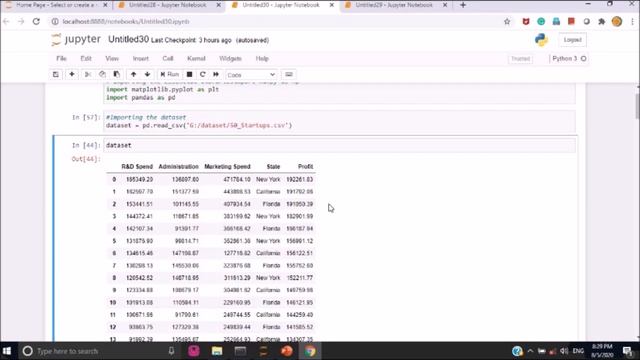
Task: Click the 'Marketing Spend' column header
Action: tap(227, 167)
